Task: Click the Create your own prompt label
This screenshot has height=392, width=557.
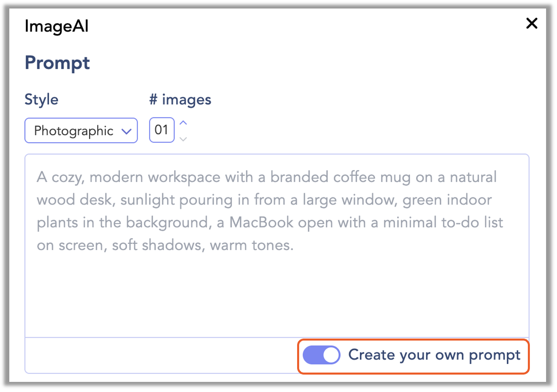Action: point(434,355)
